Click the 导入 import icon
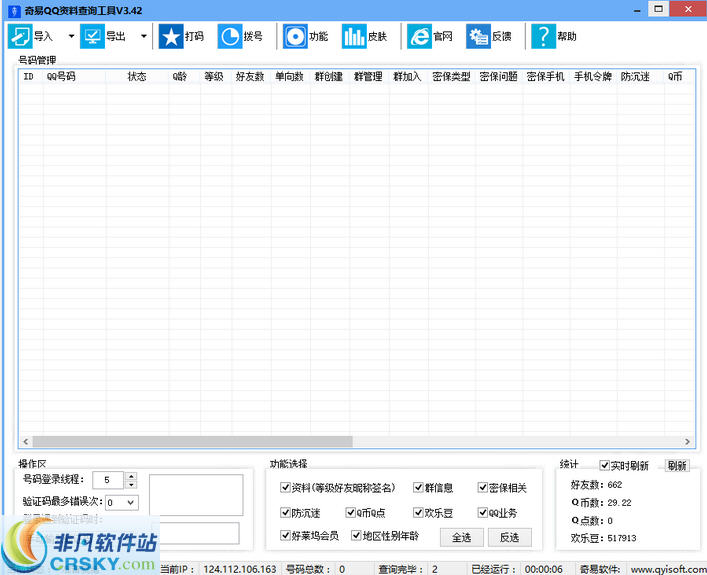Image resolution: width=707 pixels, height=575 pixels. pyautogui.click(x=20, y=36)
